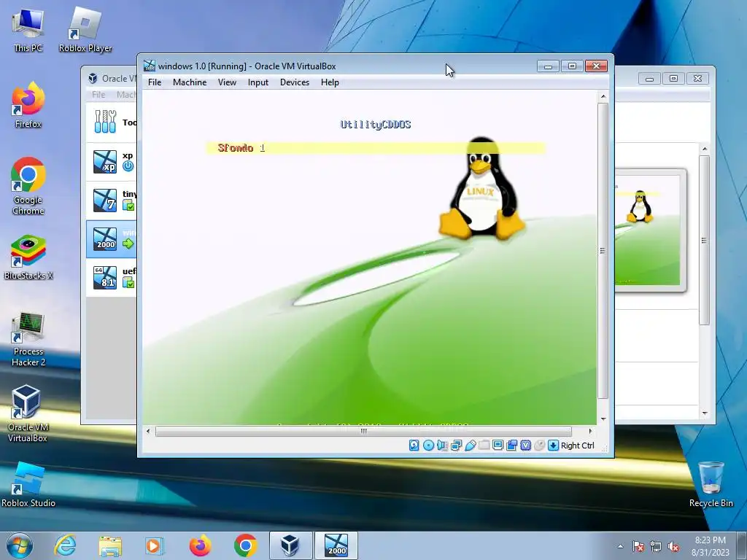Select the Sfondo 1 menu entry

click(x=376, y=148)
